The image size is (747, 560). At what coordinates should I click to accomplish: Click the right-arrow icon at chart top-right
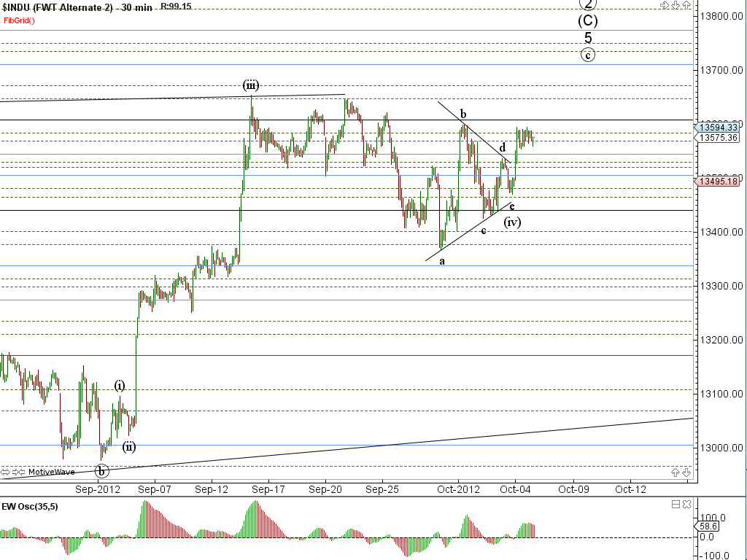pyautogui.click(x=664, y=5)
